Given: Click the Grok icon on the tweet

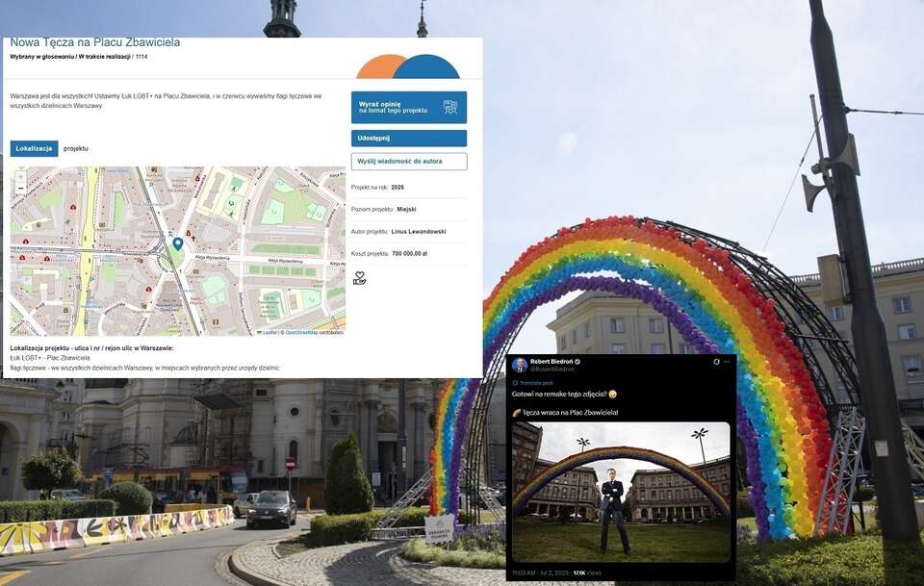Looking at the screenshot, I should pos(716,362).
